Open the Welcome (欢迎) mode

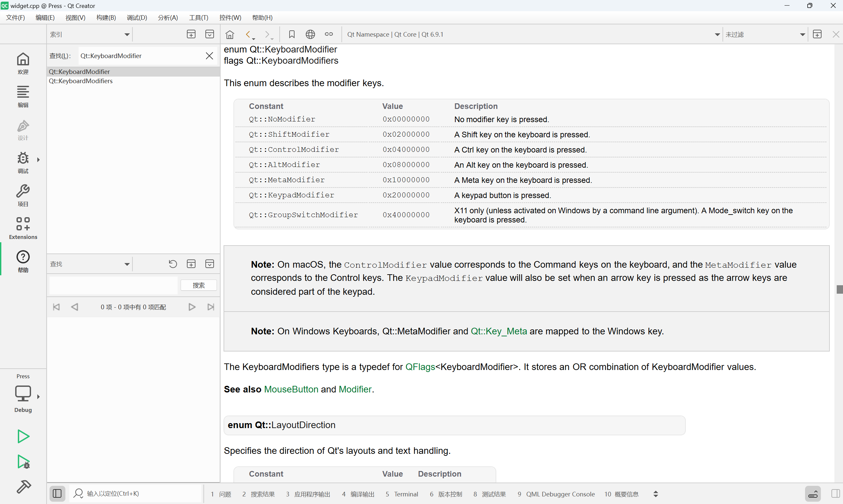[x=23, y=63]
